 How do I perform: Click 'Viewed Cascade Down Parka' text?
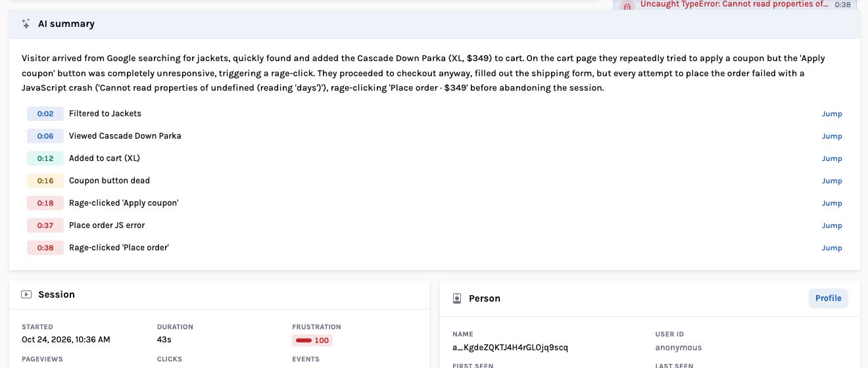click(x=125, y=136)
